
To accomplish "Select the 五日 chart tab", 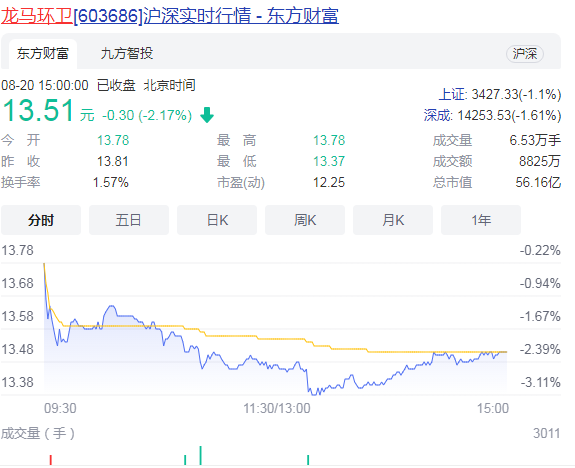I will pyautogui.click(x=129, y=220).
